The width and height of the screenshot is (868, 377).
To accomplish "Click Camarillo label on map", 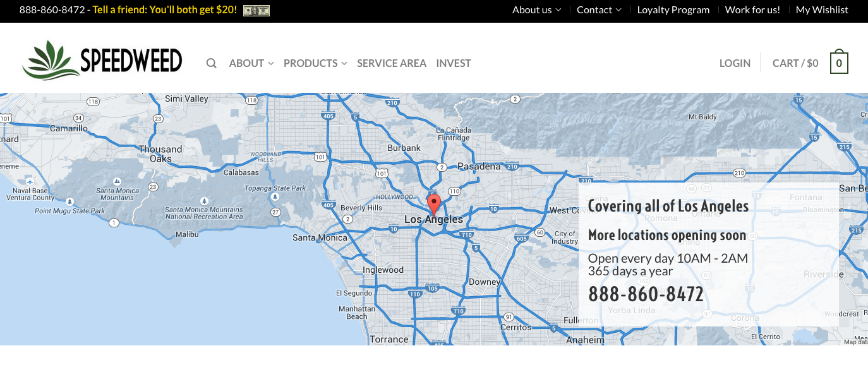I will 69,128.
